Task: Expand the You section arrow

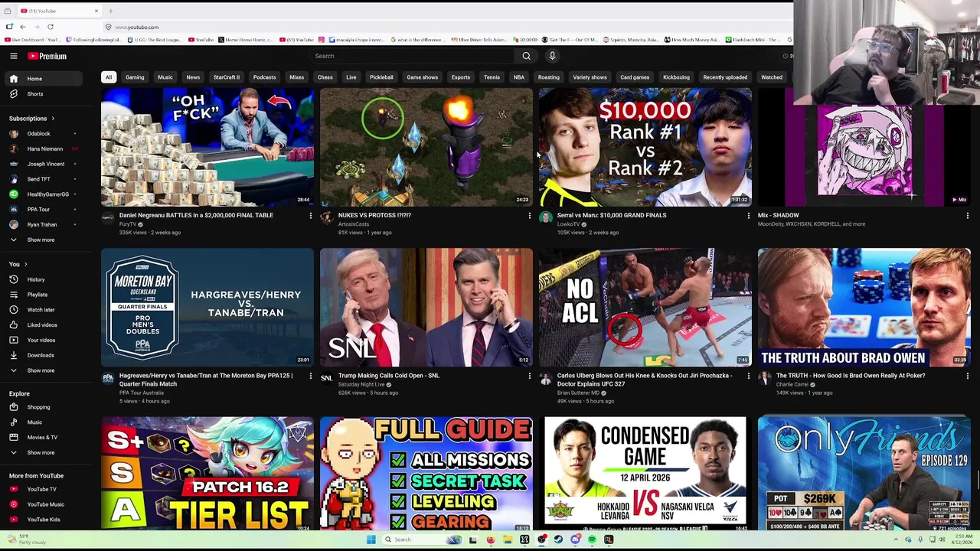Action: tap(25, 264)
